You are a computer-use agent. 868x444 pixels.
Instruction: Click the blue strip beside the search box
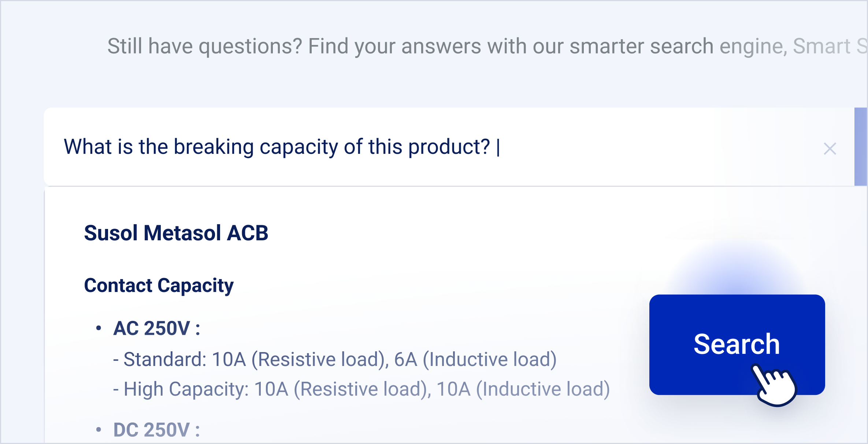[x=861, y=147]
